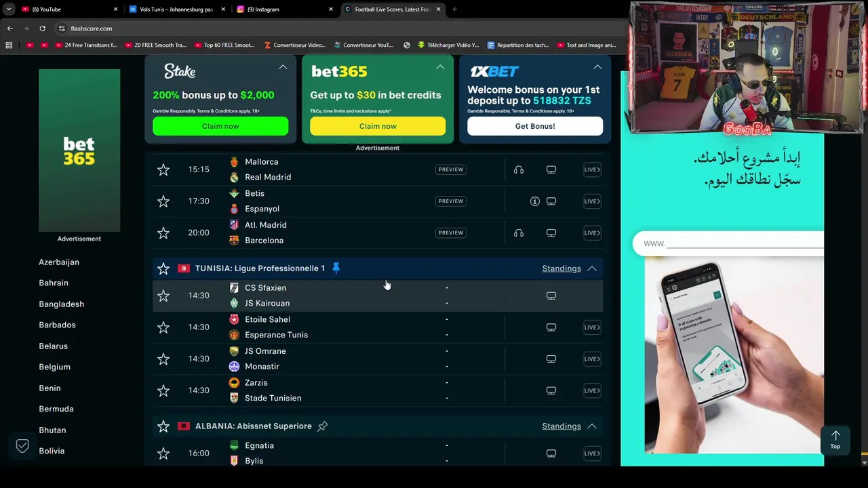
Task: Open the Convertisseur Vidéo bookmark
Action: point(295,45)
